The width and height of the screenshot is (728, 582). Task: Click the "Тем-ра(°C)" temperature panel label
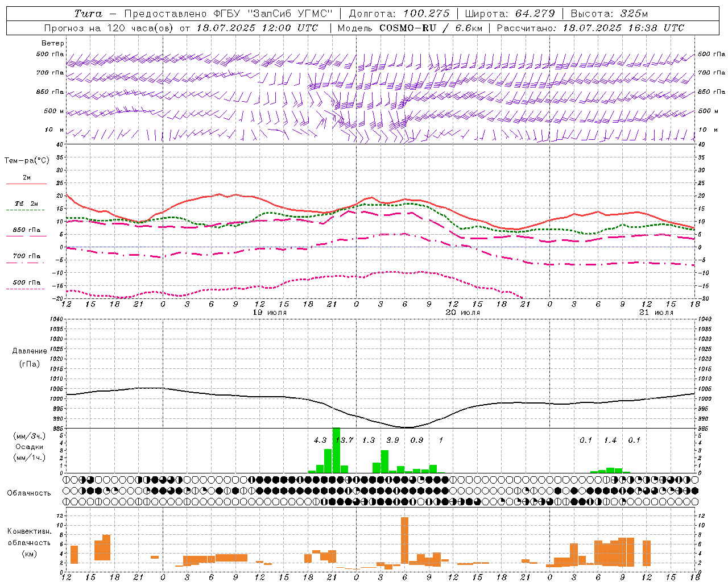[27, 161]
